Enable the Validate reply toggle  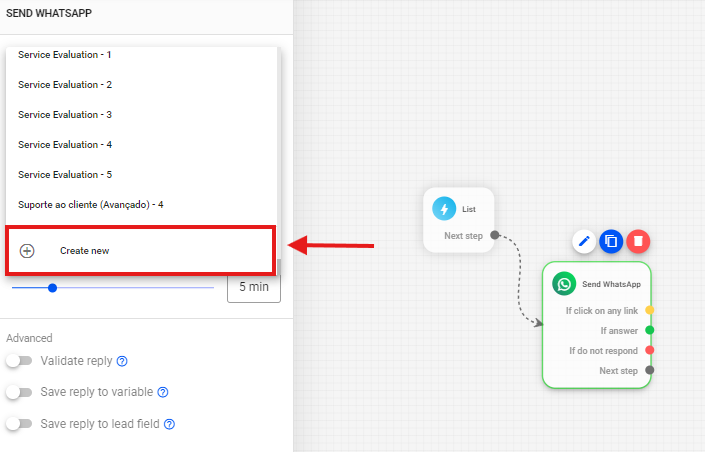point(19,361)
